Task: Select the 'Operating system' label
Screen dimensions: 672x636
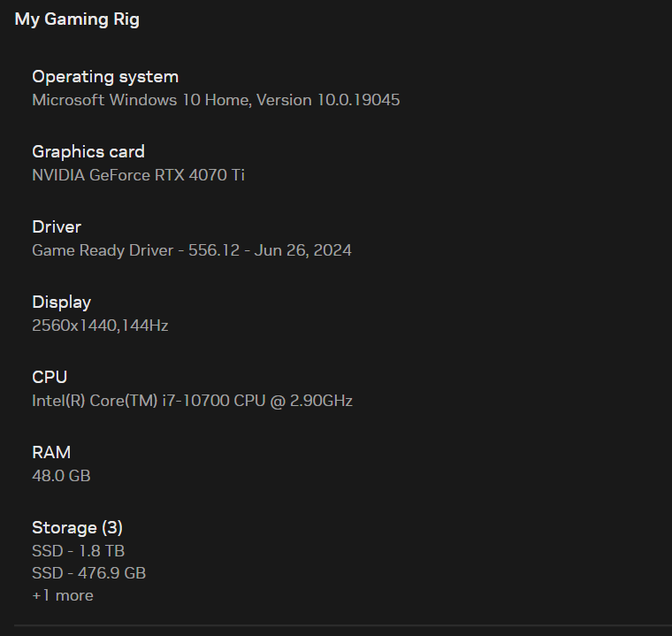Action: [105, 77]
